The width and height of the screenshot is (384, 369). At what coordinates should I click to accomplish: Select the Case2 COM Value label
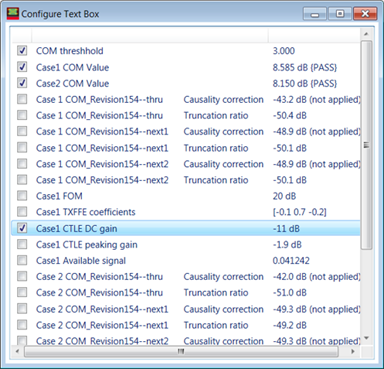tap(72, 83)
